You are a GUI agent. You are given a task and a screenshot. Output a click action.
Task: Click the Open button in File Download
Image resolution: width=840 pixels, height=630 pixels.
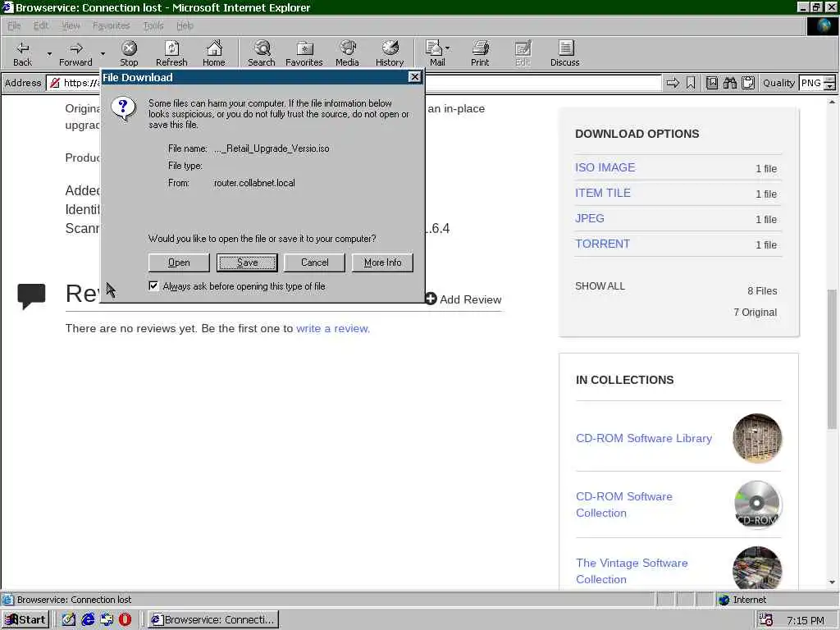click(179, 262)
